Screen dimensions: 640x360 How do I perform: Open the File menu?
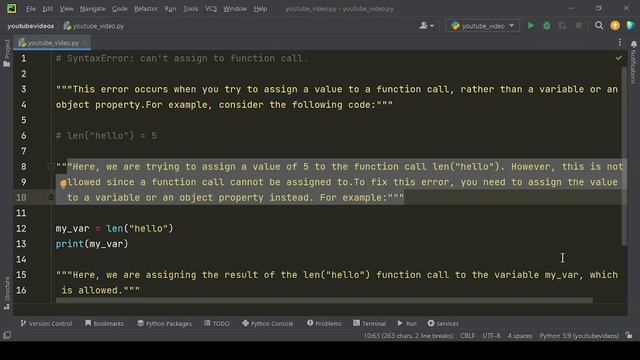31,9
